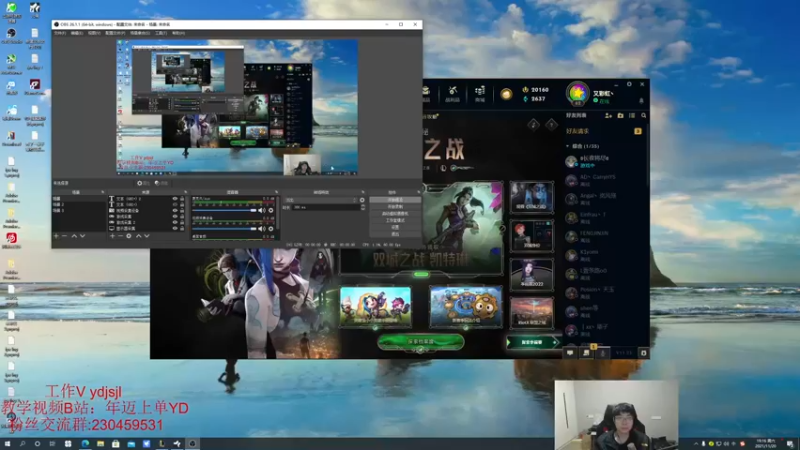Click 开始录制 button in OBS
Screen dimensions: 800x450
pos(395,207)
